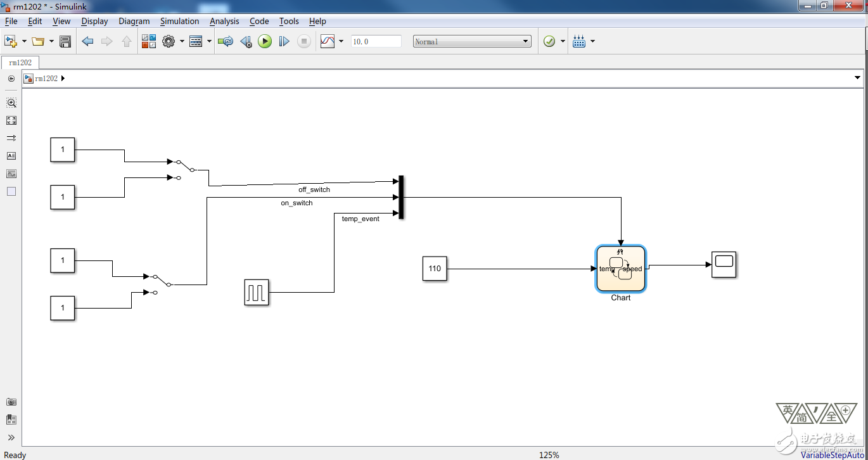
Task: Click the Model Advisor checkmark icon
Action: pos(549,41)
